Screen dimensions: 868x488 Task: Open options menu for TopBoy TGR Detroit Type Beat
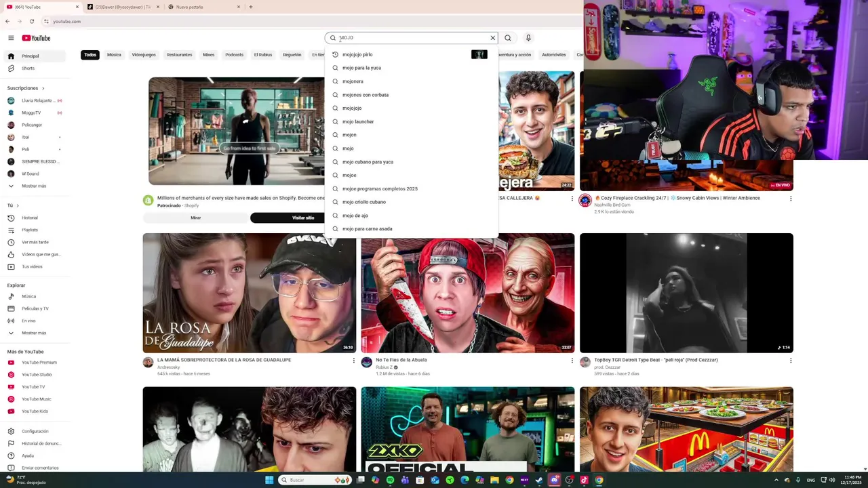[x=790, y=361]
